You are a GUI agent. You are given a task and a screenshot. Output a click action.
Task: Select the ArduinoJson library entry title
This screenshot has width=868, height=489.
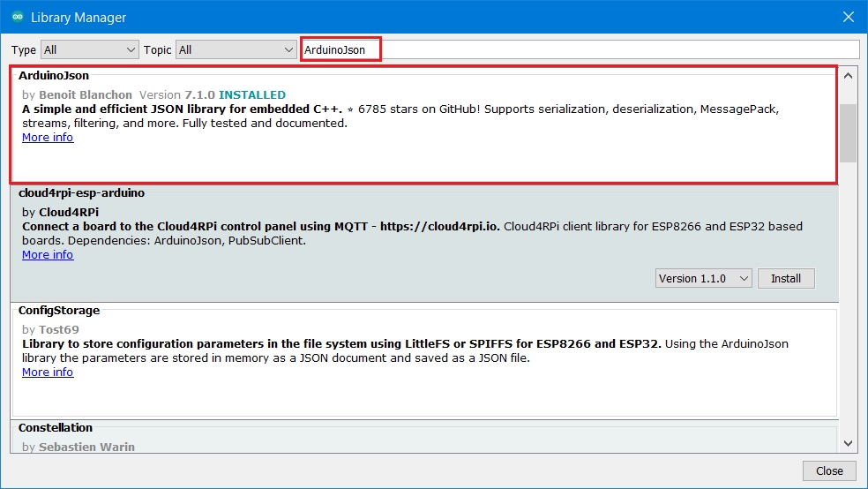(54, 76)
